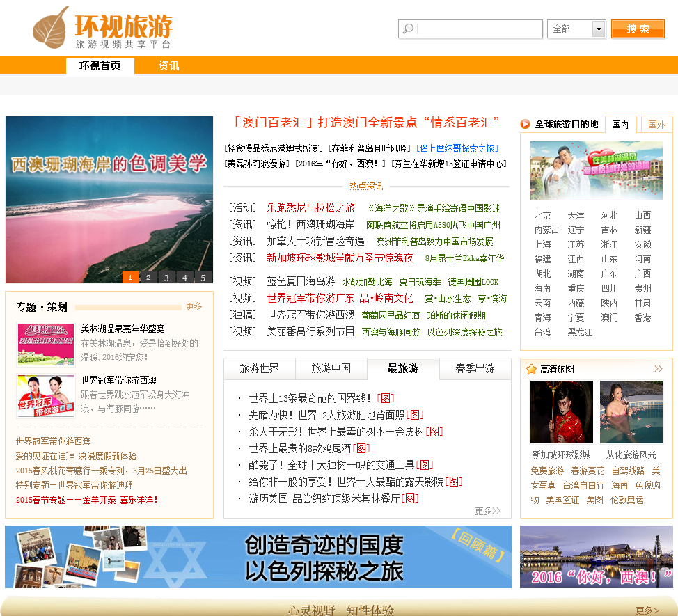Click the 伦敦奥运 tag link
Image resolution: width=678 pixels, height=616 pixels.
click(627, 500)
